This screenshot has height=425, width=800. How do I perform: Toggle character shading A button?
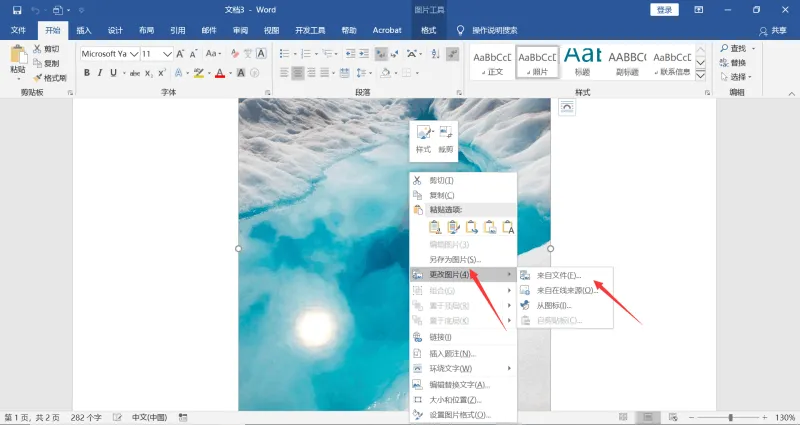(x=241, y=73)
